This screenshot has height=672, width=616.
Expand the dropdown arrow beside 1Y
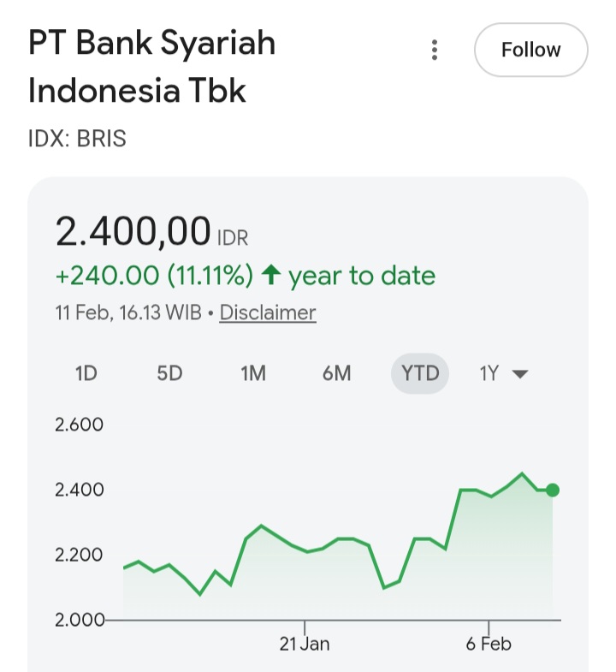(x=519, y=375)
